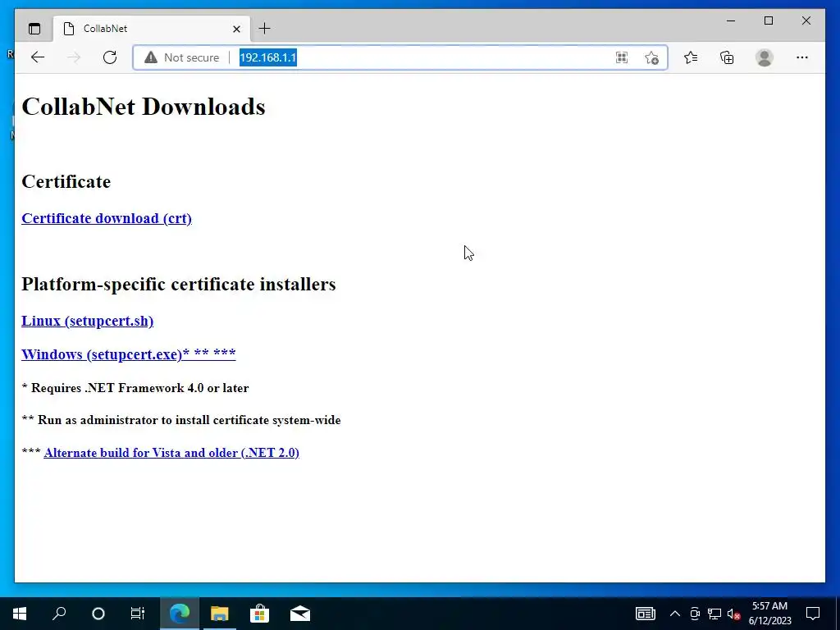
Task: Open the Windows Start menu
Action: coord(20,614)
